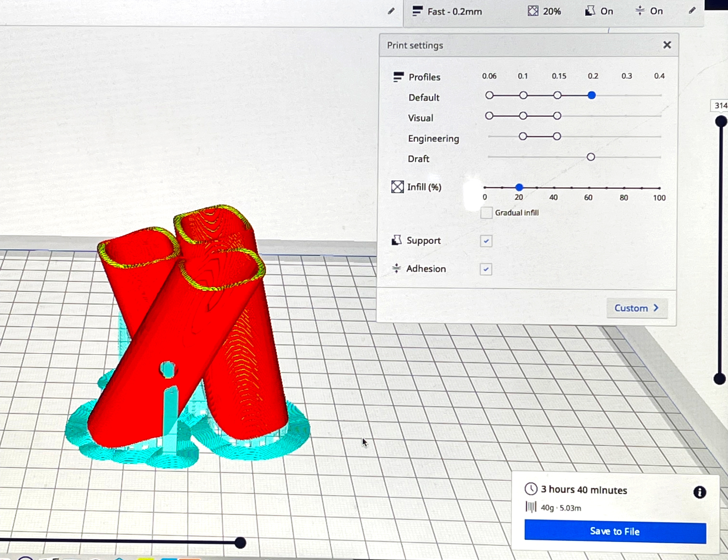Click the pencil icon beside the print settings bar
This screenshot has height=560, width=728.
click(692, 11)
